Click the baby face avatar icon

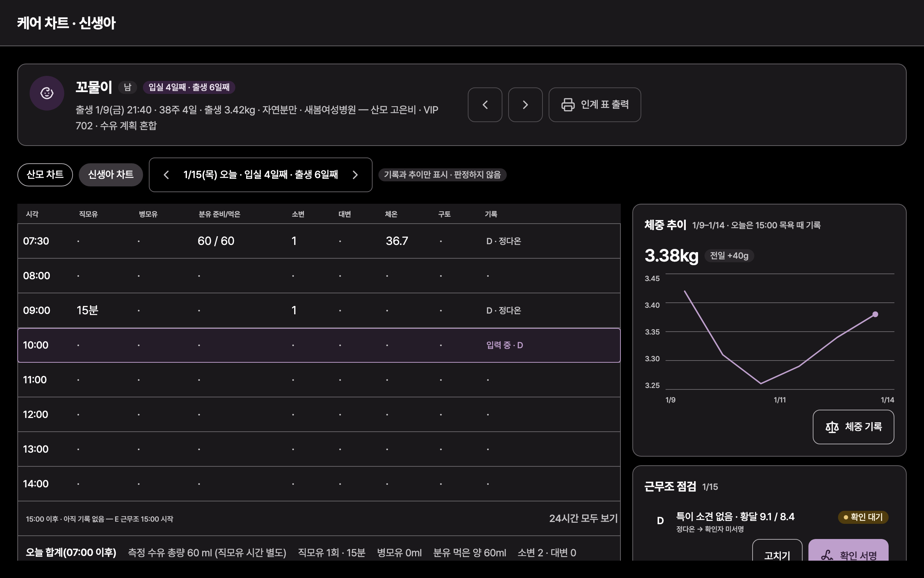(x=47, y=93)
